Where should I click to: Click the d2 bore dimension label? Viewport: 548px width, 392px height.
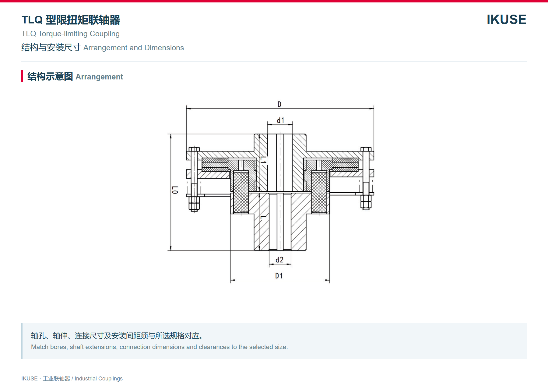279,260
